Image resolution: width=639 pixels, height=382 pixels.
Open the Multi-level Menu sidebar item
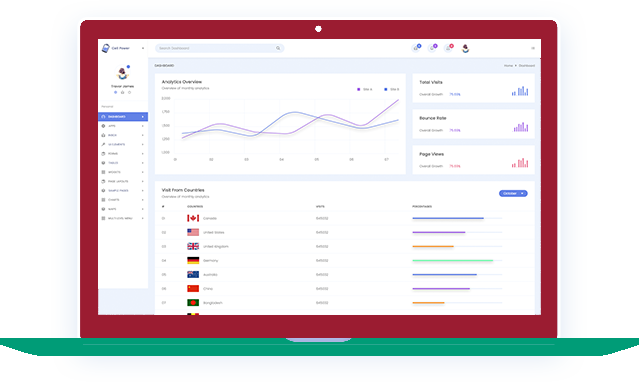(123, 218)
